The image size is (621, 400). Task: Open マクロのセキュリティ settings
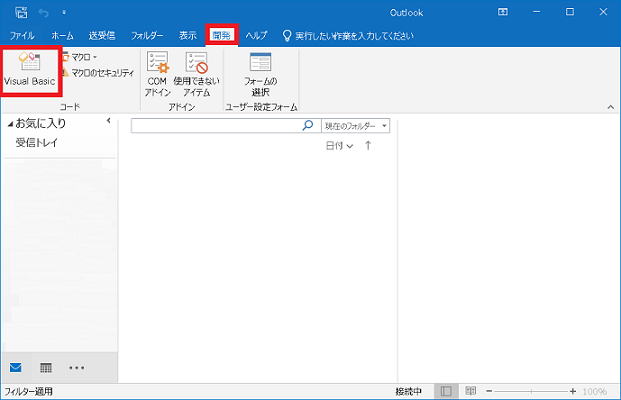(x=98, y=73)
